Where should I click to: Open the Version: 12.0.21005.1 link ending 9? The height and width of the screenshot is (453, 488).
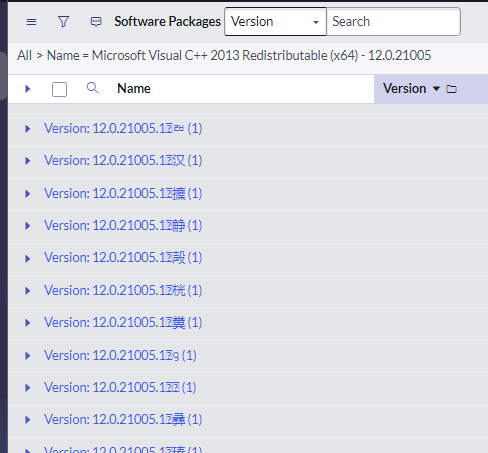click(x=120, y=356)
